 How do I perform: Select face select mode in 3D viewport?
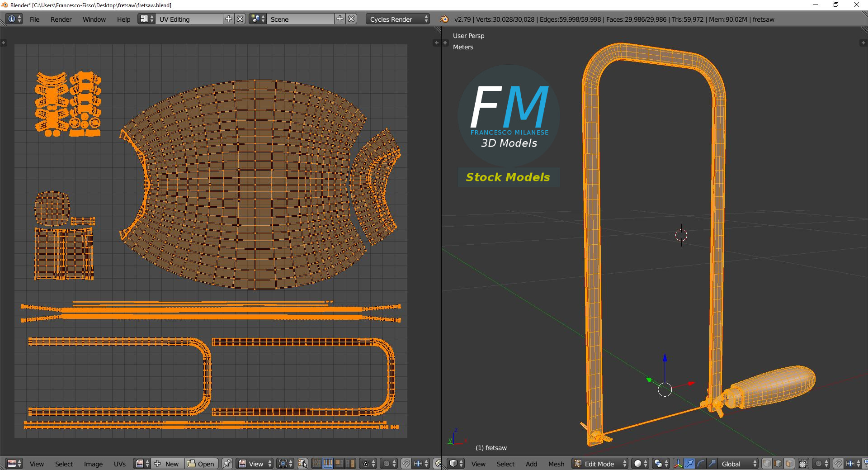[789, 464]
